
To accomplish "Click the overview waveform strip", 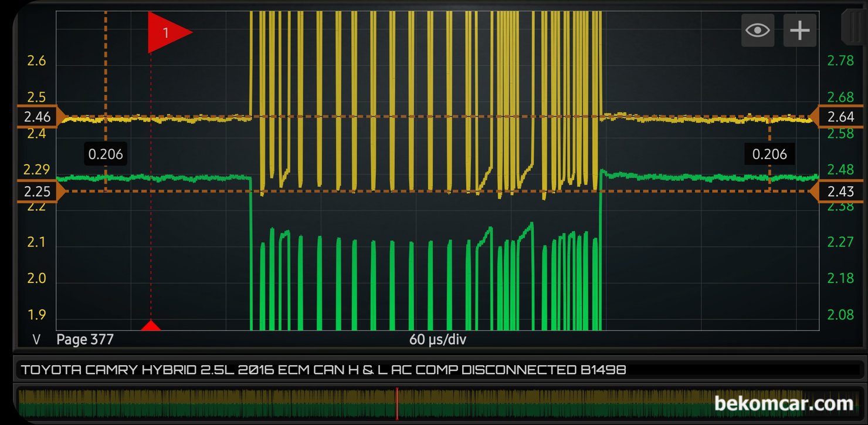I will 440,404.
